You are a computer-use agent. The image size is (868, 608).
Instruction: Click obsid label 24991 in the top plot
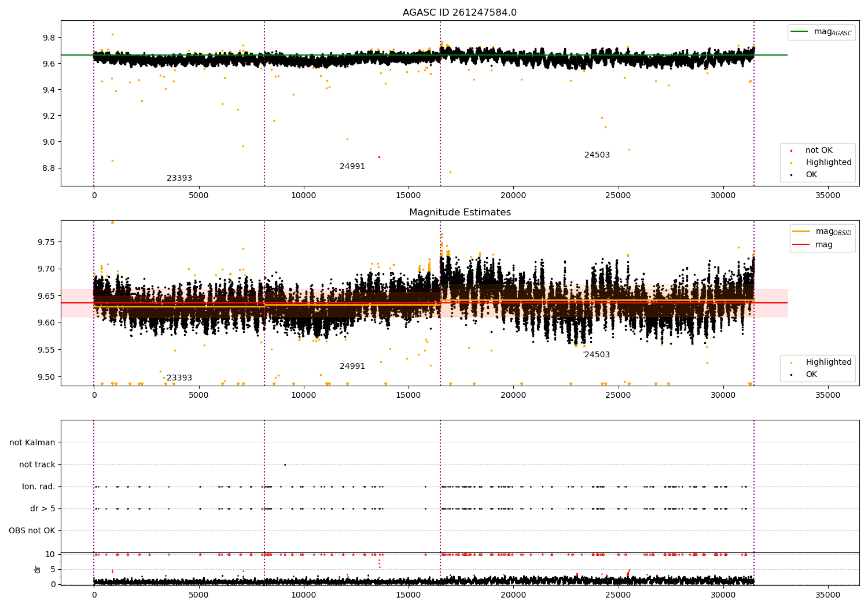click(352, 167)
